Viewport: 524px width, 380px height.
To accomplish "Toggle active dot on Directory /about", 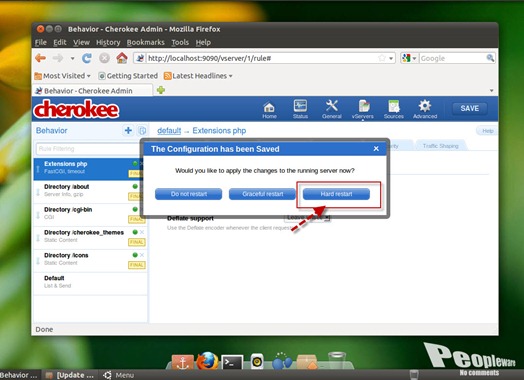I will point(135,186).
